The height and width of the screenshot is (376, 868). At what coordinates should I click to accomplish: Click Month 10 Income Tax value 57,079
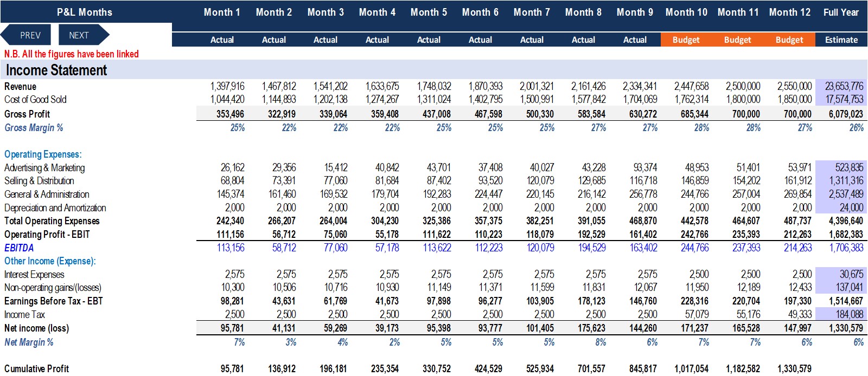[x=697, y=315]
